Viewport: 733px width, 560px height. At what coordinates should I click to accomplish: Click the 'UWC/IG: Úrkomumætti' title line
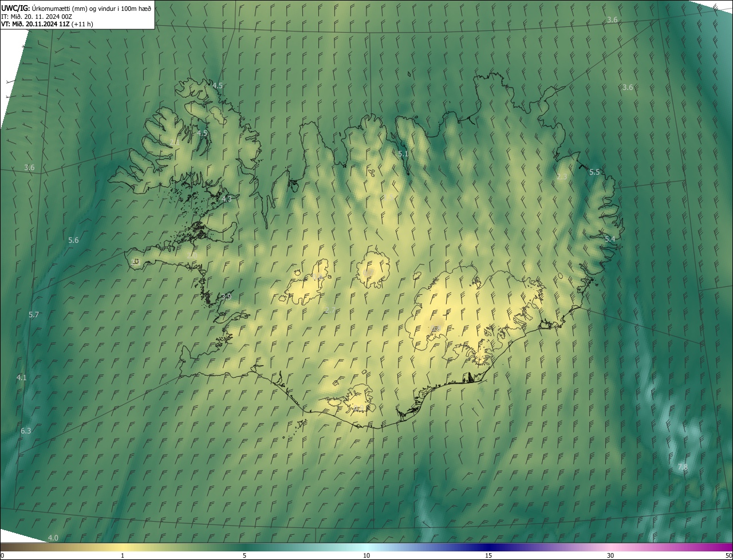pyautogui.click(x=76, y=7)
